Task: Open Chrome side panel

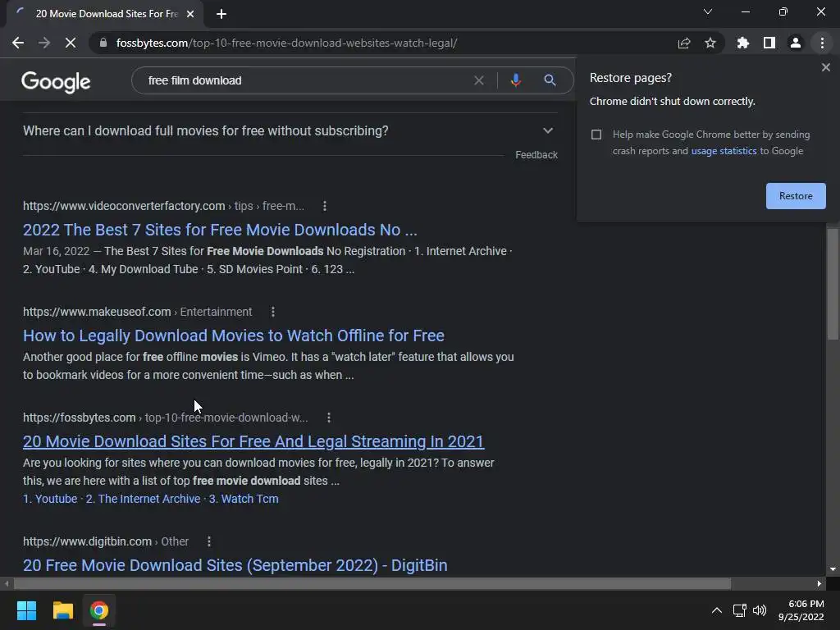Action: coord(769,43)
